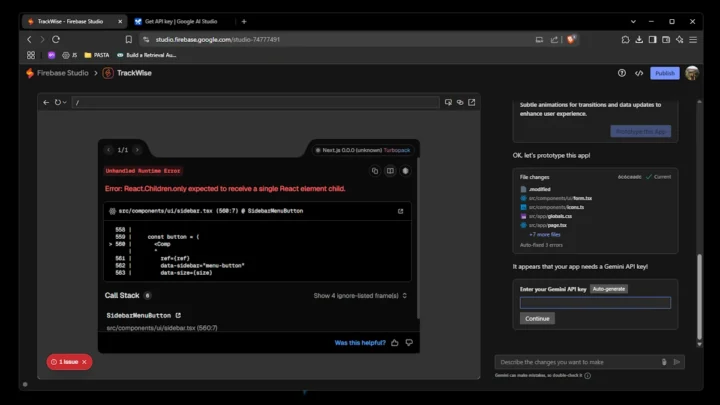720x405 pixels.
Task: Switch to 'Get API key | Google AI Studio' tab
Action: click(181, 21)
